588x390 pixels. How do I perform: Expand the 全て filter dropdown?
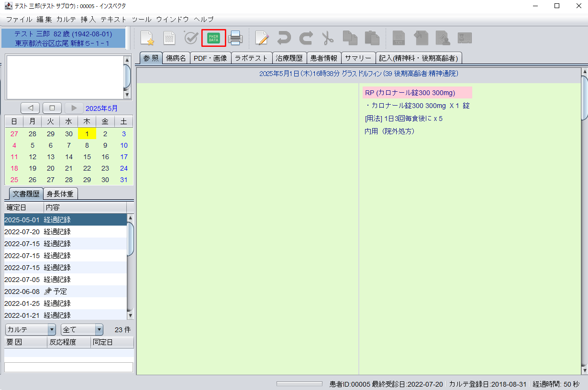(x=82, y=330)
